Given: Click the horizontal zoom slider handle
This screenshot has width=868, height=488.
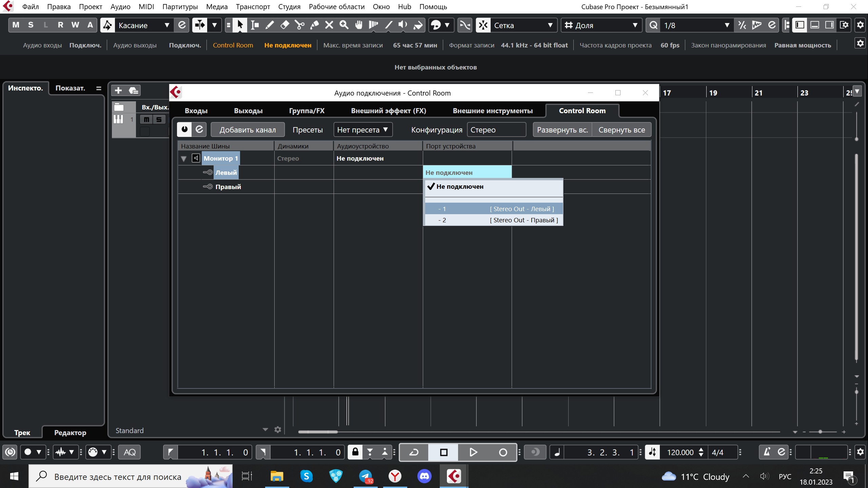Looking at the screenshot, I should coord(820,432).
